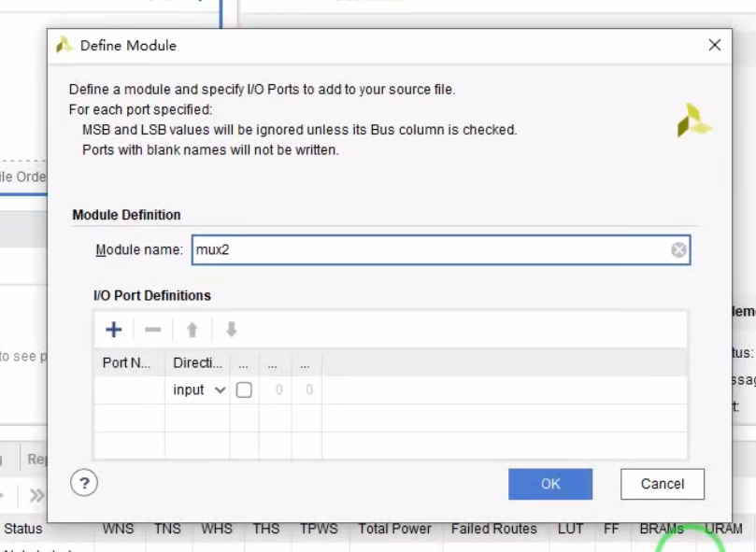Click the URAM column header
Image resolution: width=756 pixels, height=552 pixels.
click(723, 529)
